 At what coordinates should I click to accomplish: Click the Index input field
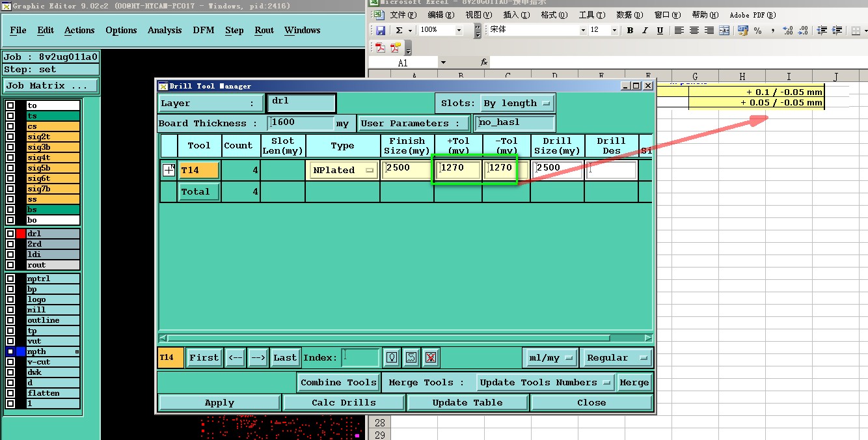pos(360,357)
